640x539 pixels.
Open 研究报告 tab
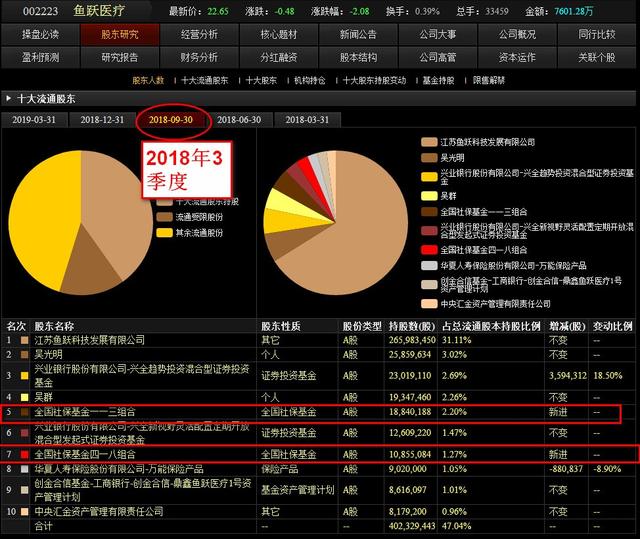(x=120, y=57)
